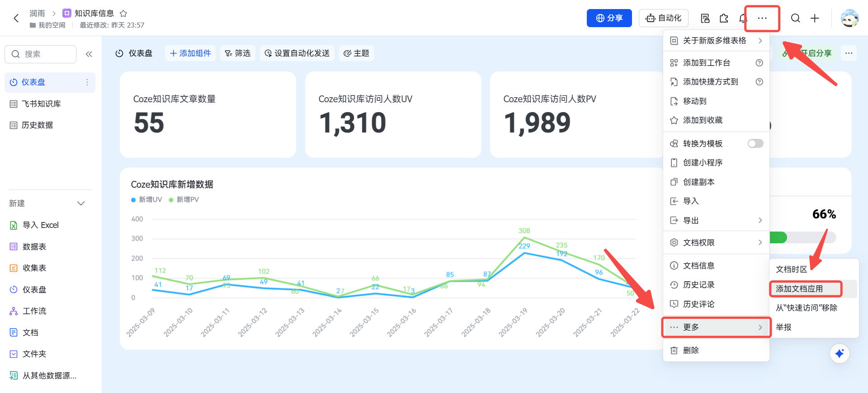Click 设置自动化发送 button
The width and height of the screenshot is (868, 393).
point(297,53)
